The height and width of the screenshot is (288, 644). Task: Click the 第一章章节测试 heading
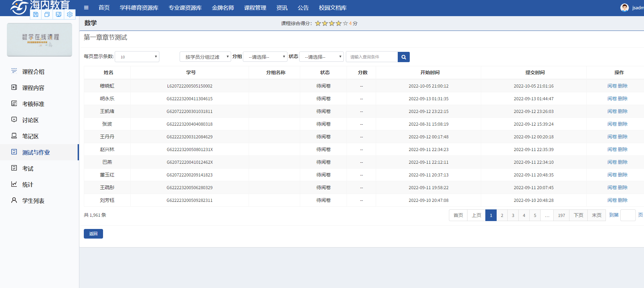105,37
